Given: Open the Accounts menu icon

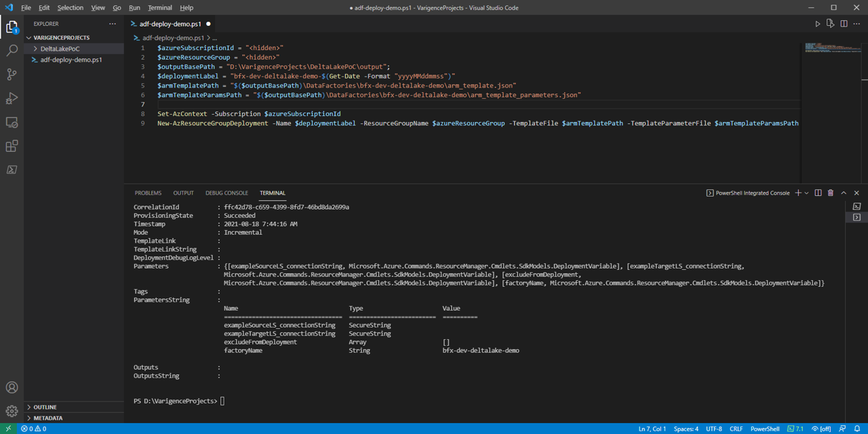Looking at the screenshot, I should click(x=12, y=388).
